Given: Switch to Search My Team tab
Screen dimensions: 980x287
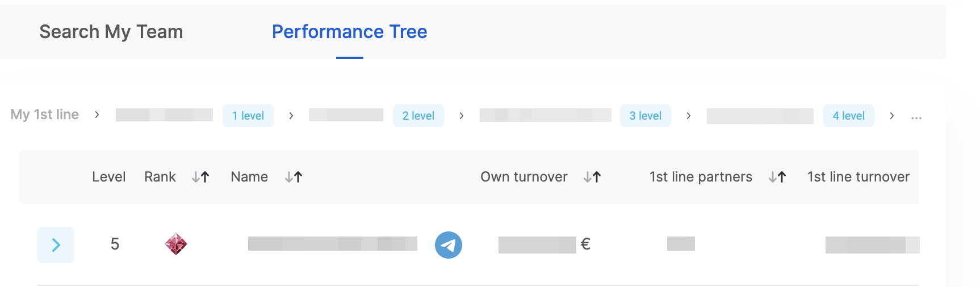Looking at the screenshot, I should (x=111, y=32).
